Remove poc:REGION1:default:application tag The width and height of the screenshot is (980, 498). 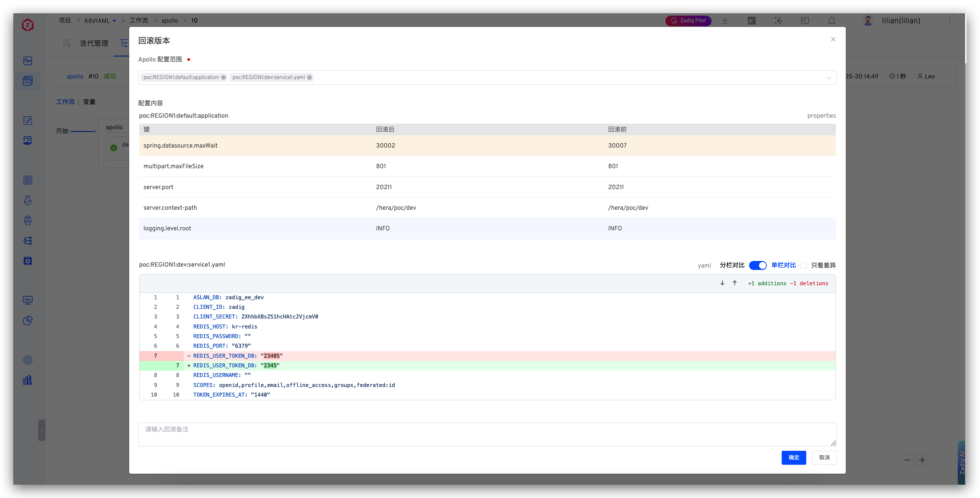click(x=224, y=77)
